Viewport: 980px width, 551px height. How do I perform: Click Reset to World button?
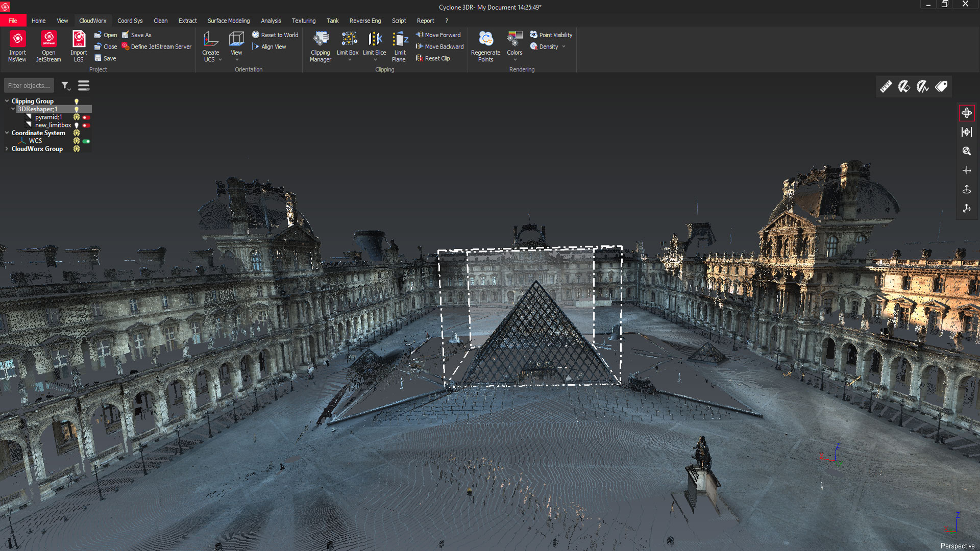[x=275, y=35]
